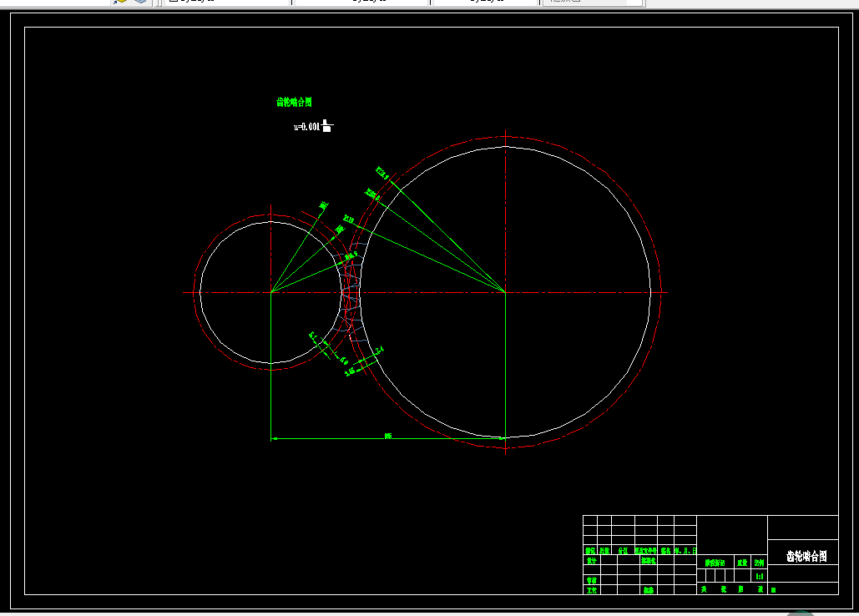Select the white 齿轮啮合图 title block text

806,556
